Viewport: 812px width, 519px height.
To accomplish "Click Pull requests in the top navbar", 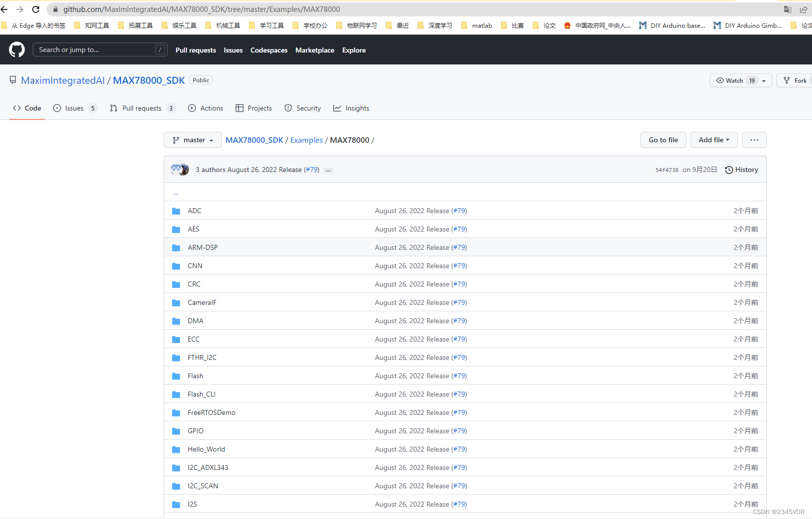I will (x=195, y=50).
